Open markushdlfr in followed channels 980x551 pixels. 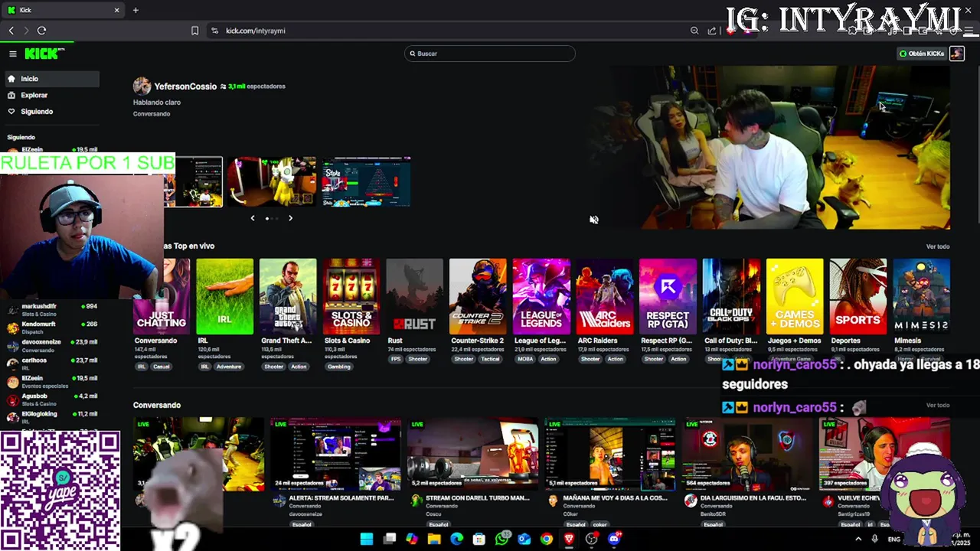51,310
